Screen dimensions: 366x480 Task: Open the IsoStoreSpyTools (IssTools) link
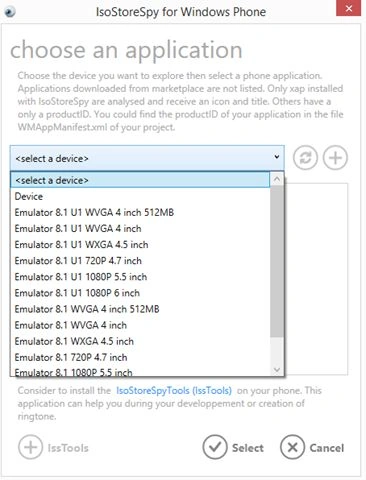coord(174,390)
